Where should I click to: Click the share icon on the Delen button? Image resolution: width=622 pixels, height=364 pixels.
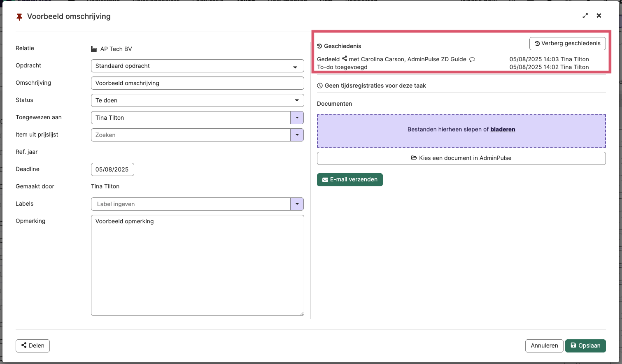coord(25,345)
